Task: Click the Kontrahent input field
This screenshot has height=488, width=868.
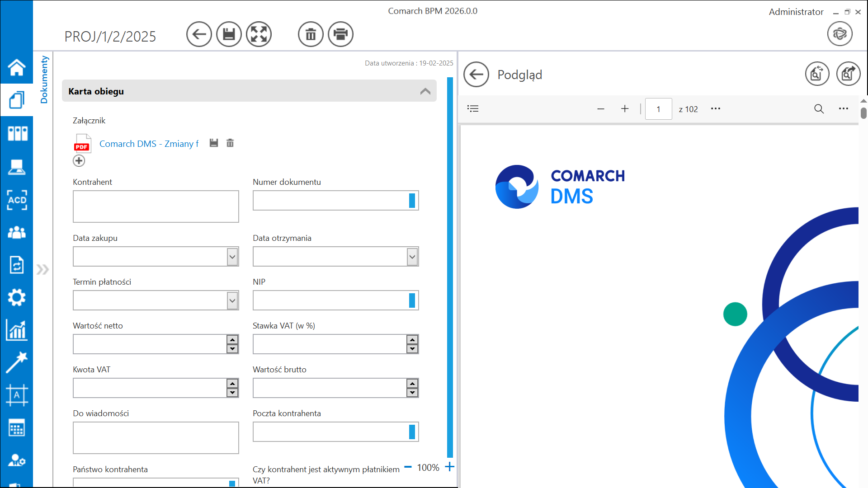Action: pos(156,206)
